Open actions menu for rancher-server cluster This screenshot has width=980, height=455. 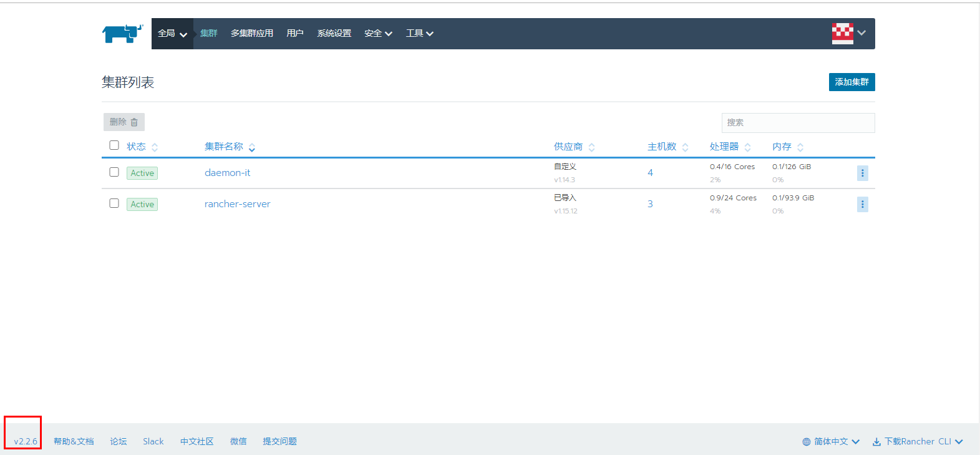(863, 204)
